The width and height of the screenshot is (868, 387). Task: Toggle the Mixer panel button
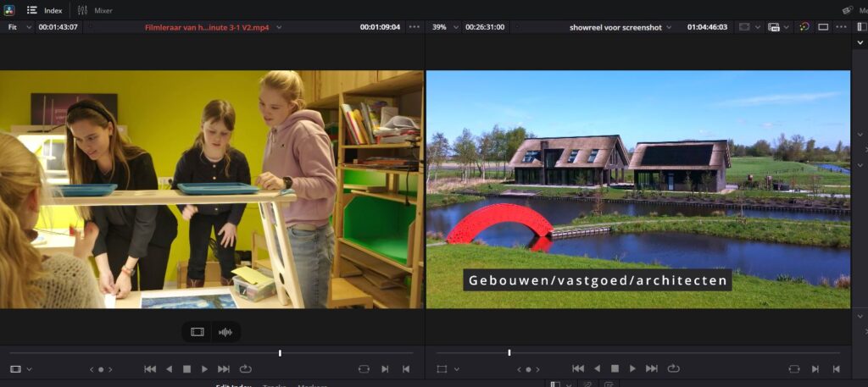pos(95,10)
